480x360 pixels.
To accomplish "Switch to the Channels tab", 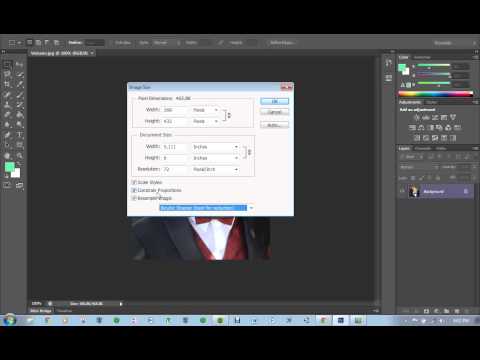I will pos(423,148).
